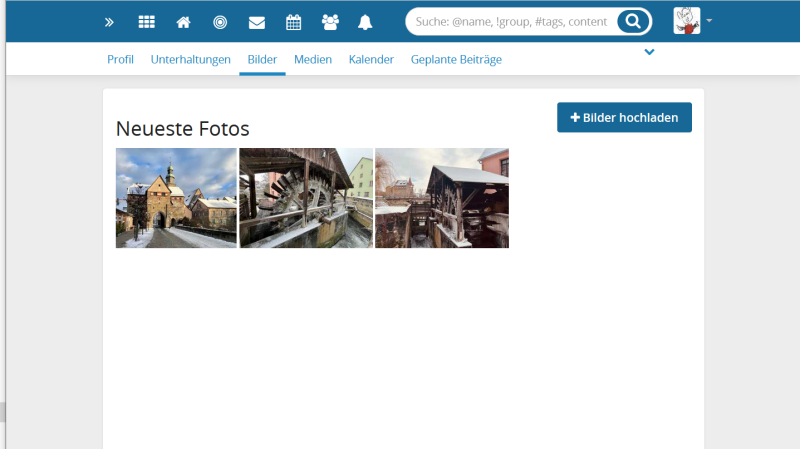800x449 pixels.
Task: Click the Bilder hochladen button
Action: point(624,118)
